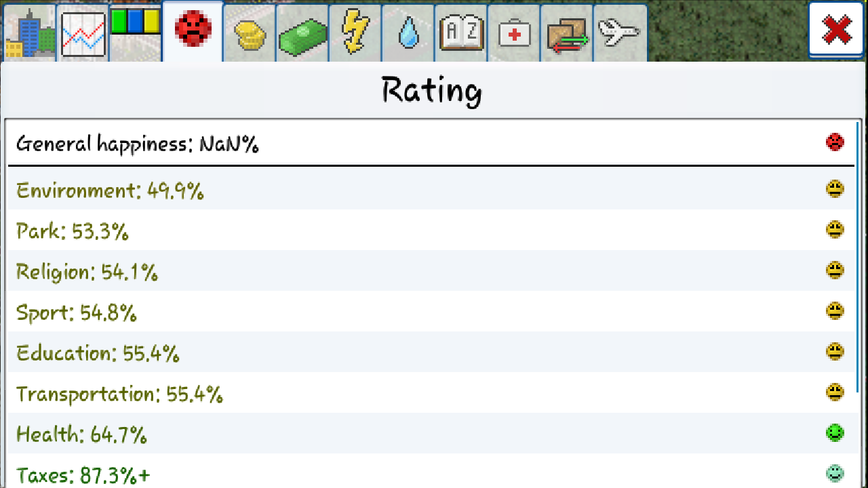Open the line graph statistics tab

coord(83,34)
